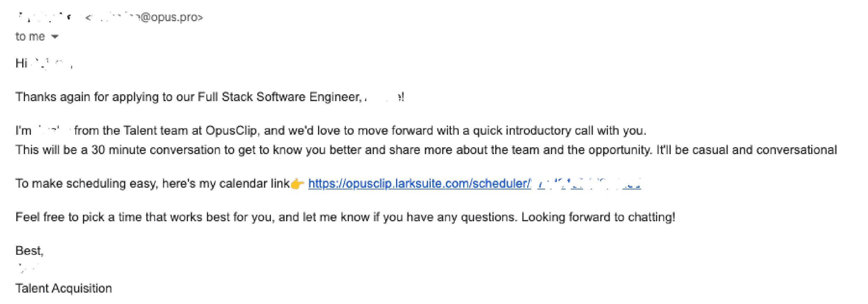Click the "Full Stack Software Engineer" text
868x304 pixels.
coord(279,97)
